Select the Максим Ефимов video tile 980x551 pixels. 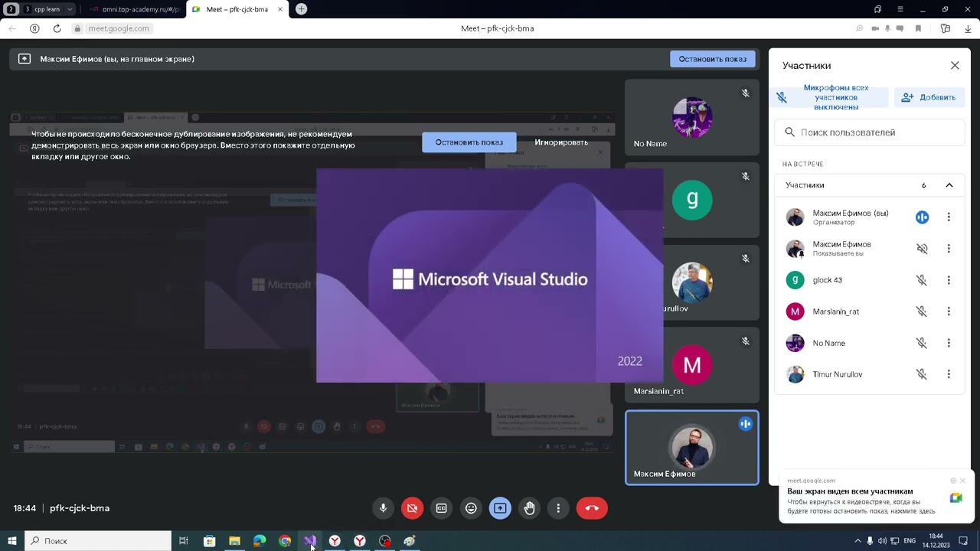(x=692, y=448)
